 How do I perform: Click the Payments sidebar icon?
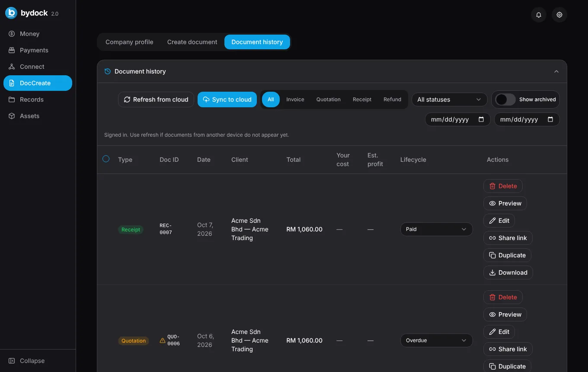(x=12, y=50)
